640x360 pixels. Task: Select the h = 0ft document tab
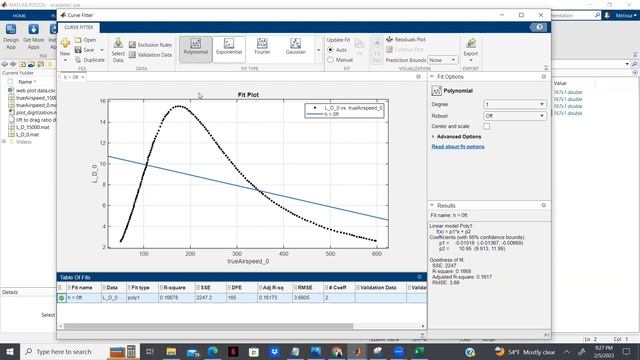pos(71,77)
